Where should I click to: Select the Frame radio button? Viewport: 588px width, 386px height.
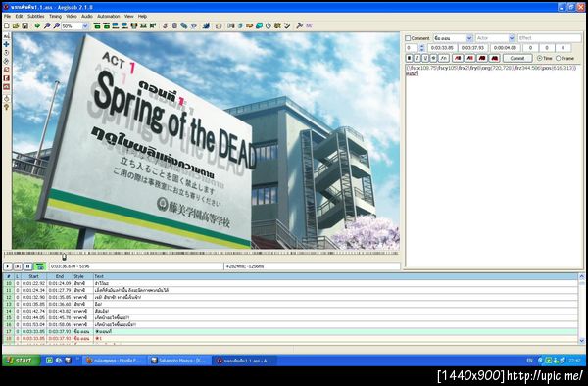pyautogui.click(x=558, y=58)
